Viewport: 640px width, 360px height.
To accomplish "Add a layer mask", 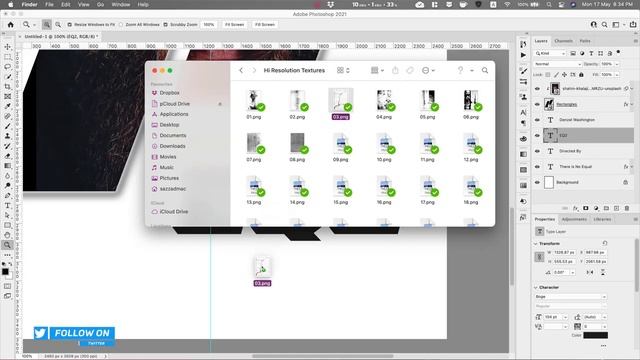I will [586, 208].
